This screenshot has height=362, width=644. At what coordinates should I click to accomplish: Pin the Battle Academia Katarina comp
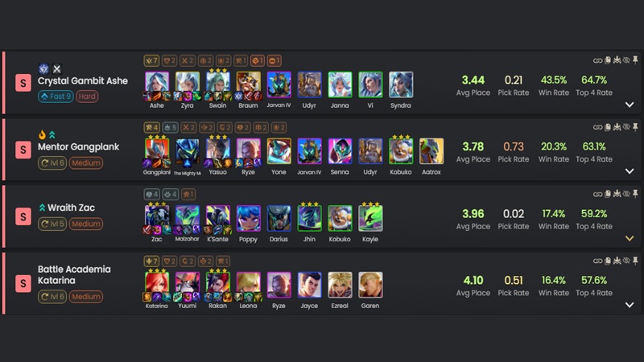point(635,260)
